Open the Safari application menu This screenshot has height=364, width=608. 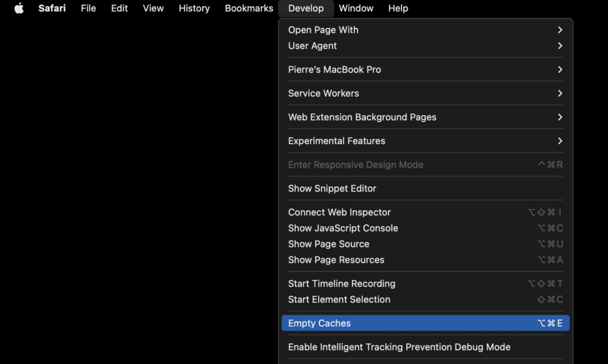coord(52,8)
